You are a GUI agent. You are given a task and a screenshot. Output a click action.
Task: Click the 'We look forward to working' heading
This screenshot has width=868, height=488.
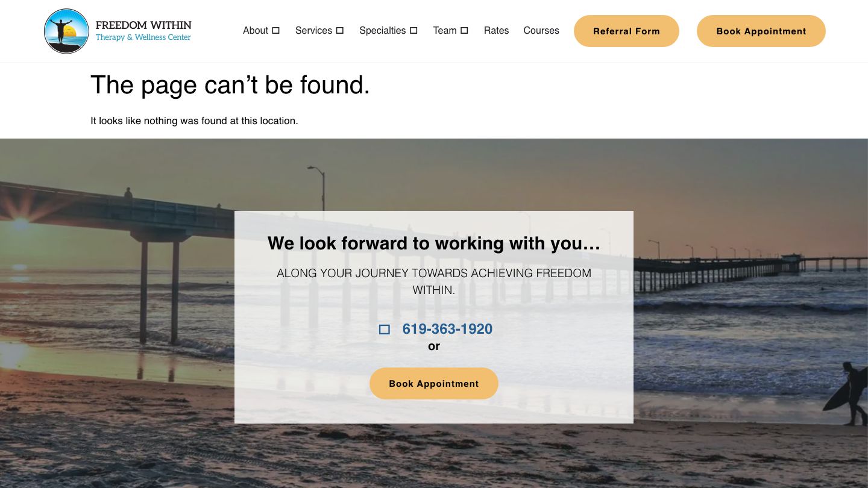click(x=434, y=243)
